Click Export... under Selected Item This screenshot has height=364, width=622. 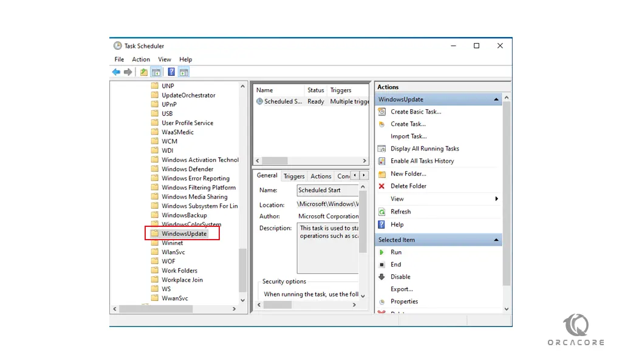pyautogui.click(x=402, y=289)
